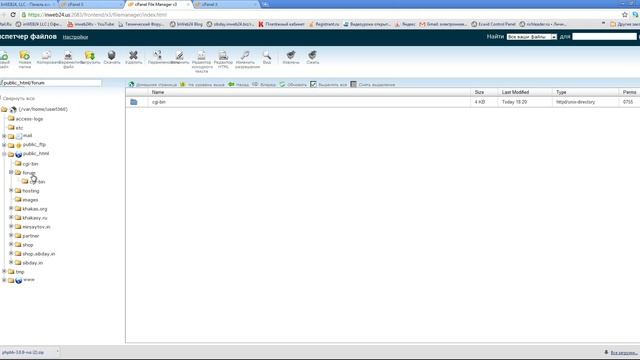Switch to the last cPanel X tab
Screen dimensions: 640x360
coord(226,4)
